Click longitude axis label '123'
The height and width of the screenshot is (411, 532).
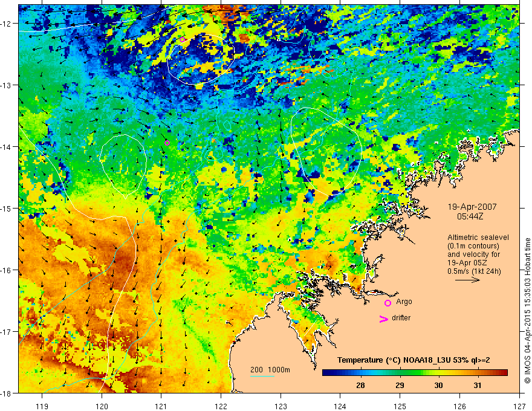tap(281, 406)
